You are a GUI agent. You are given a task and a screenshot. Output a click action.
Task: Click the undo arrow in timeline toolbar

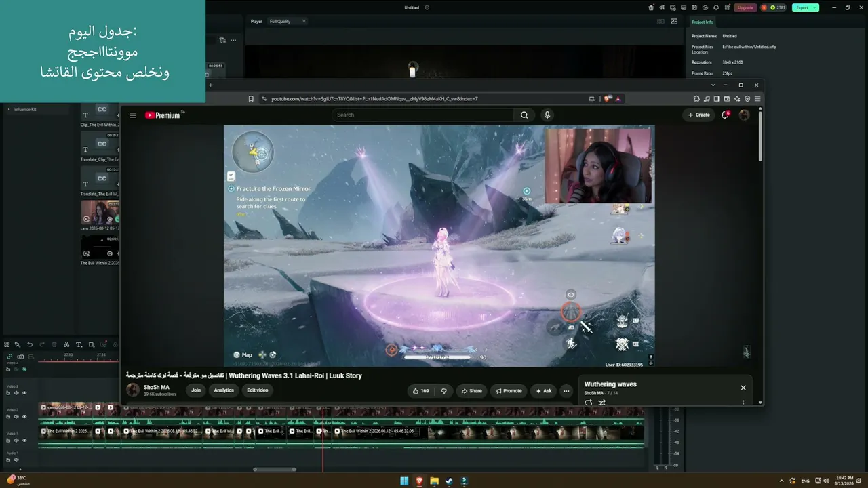click(30, 344)
